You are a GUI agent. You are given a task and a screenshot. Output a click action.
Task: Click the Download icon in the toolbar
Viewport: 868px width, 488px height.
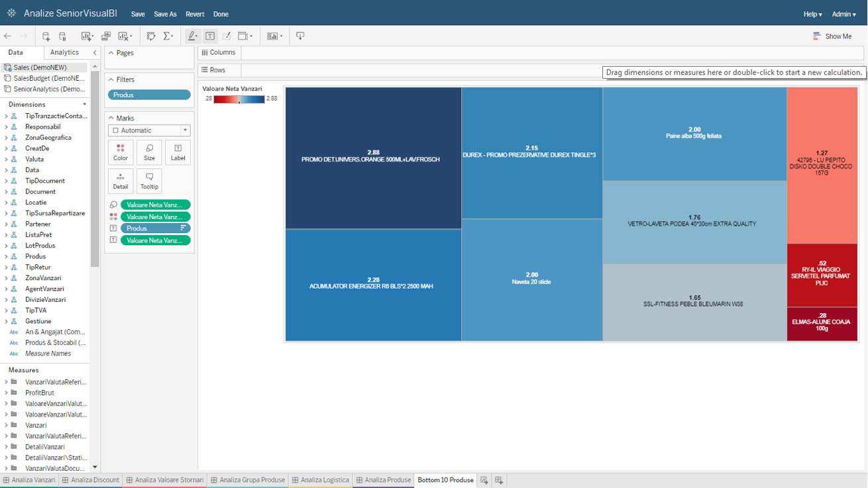point(300,36)
